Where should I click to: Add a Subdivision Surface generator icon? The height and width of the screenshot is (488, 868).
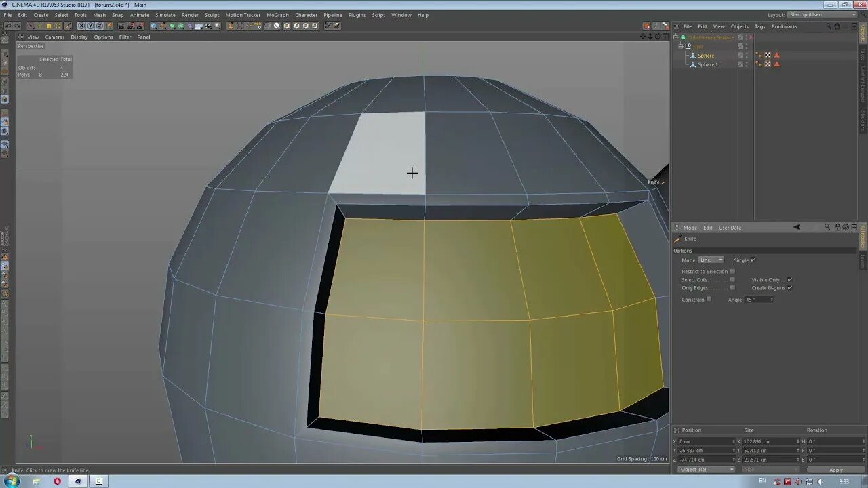(172, 26)
